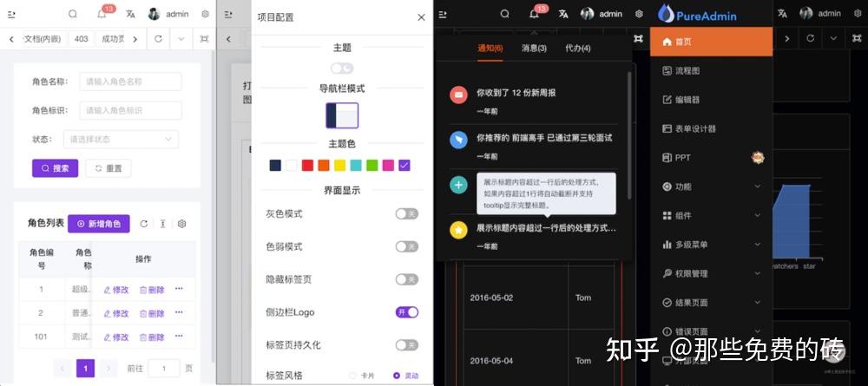Open the column settings gear in the 角色列表 toolbar
Screen dimensions: 868x386
(181, 224)
